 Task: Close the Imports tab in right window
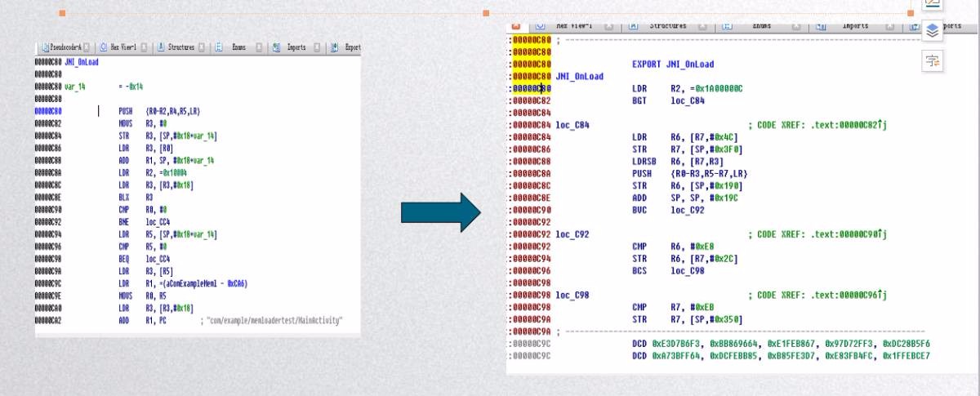(x=890, y=26)
